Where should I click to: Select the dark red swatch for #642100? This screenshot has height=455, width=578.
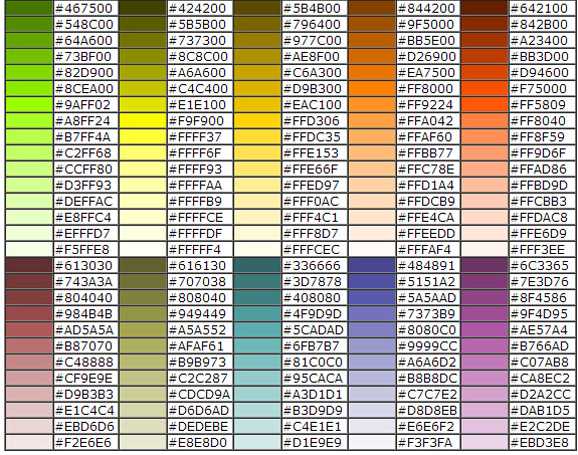click(485, 8)
